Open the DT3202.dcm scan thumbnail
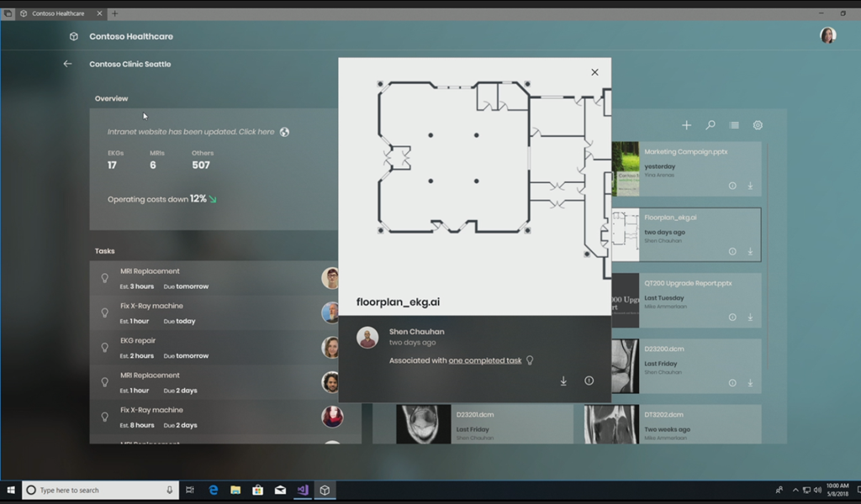Viewport: 861px width, 504px height. pyautogui.click(x=612, y=424)
